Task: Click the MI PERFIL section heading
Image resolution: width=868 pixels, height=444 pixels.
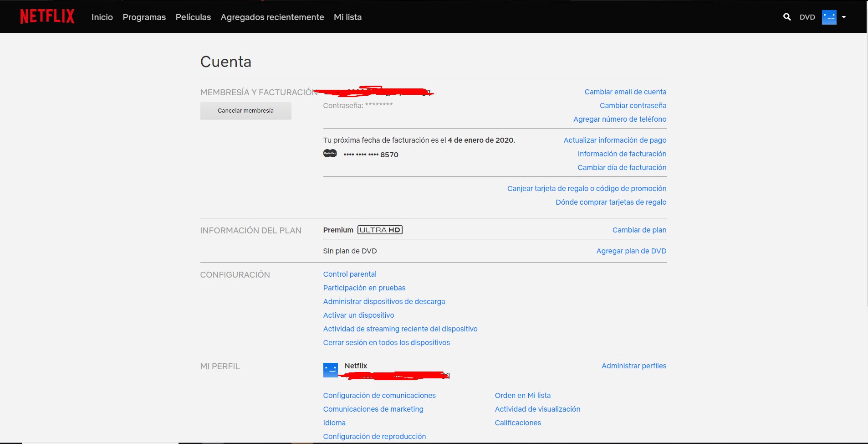Action: pyautogui.click(x=220, y=366)
